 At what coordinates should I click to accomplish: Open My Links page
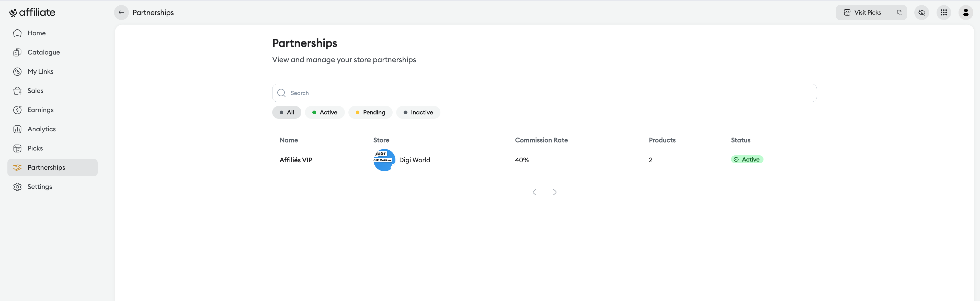point(40,72)
